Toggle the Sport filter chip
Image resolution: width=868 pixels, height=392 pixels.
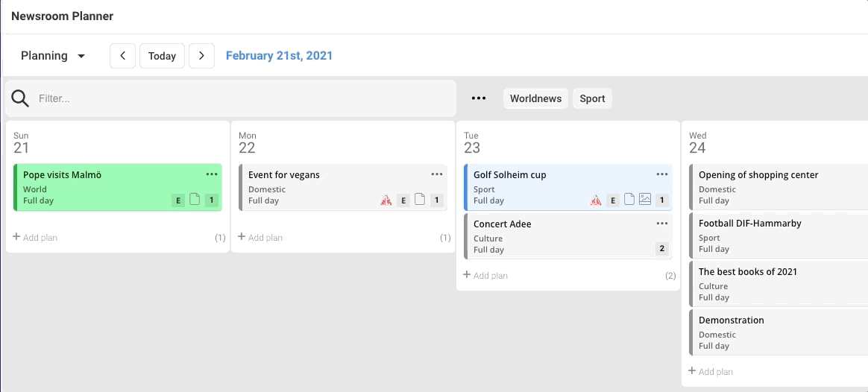point(592,98)
